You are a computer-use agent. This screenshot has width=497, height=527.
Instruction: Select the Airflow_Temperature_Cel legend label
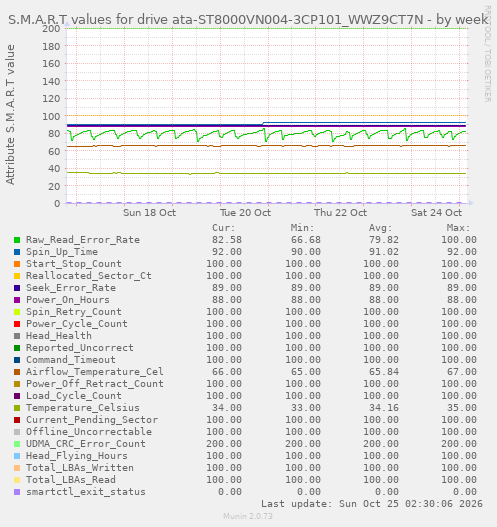click(x=95, y=372)
